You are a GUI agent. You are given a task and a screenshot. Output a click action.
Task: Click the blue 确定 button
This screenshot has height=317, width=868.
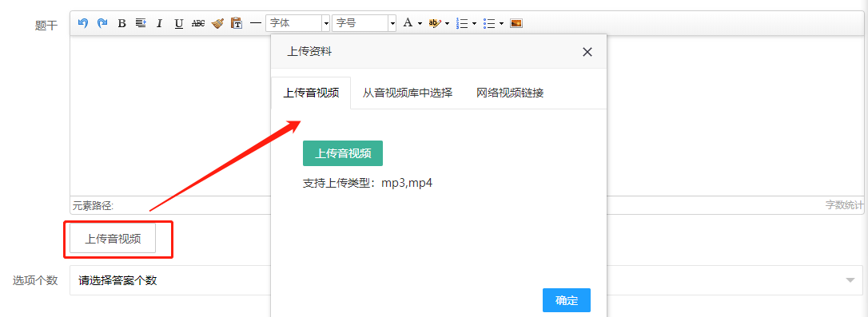tap(567, 300)
